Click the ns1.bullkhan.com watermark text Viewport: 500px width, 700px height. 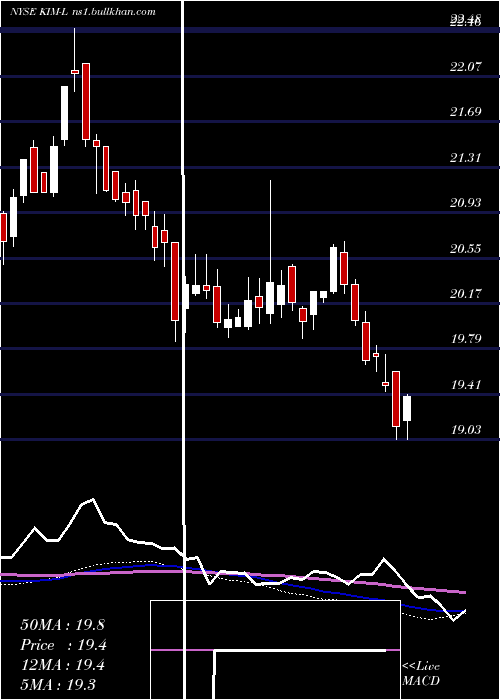click(113, 12)
